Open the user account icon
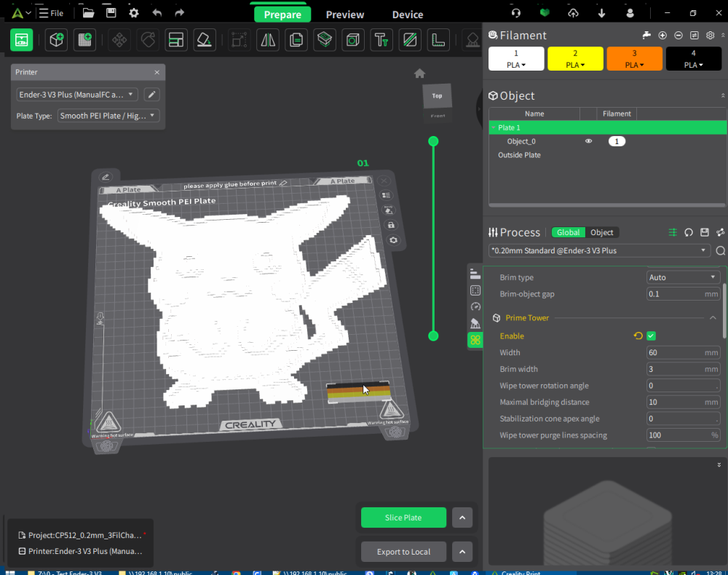This screenshot has width=728, height=575. coord(630,13)
